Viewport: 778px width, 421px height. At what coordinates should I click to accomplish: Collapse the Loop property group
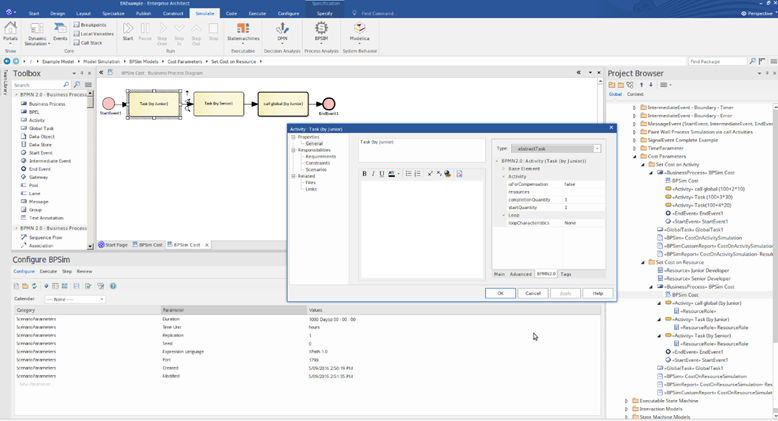pyautogui.click(x=503, y=215)
